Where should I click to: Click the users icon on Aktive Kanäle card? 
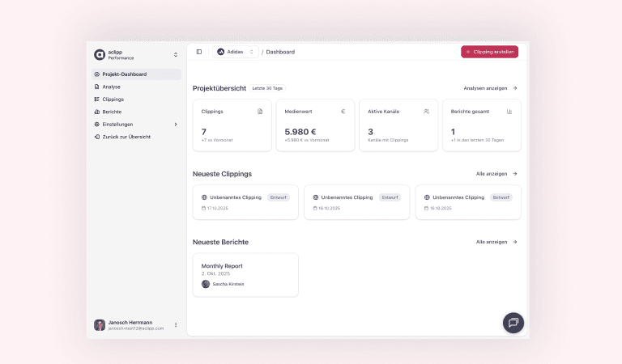426,112
